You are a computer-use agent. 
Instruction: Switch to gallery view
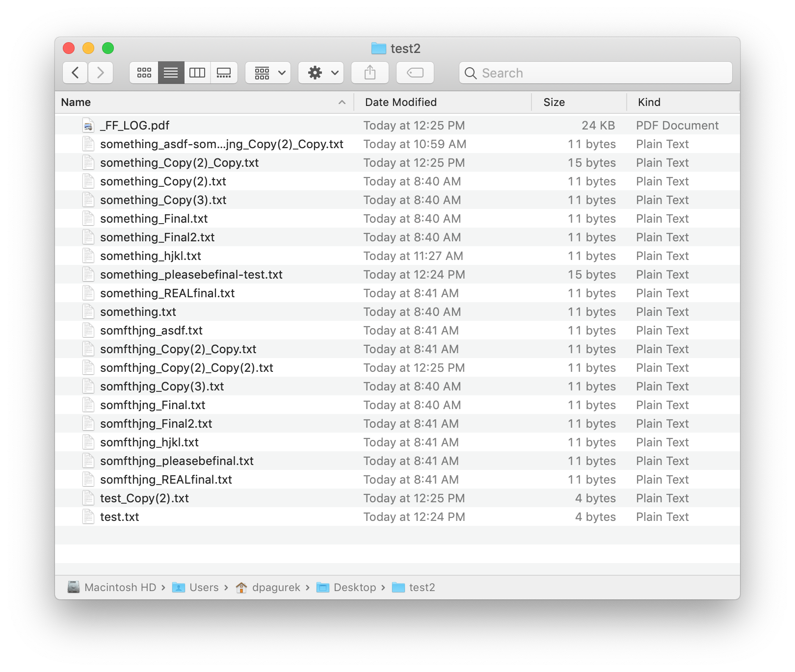[224, 73]
